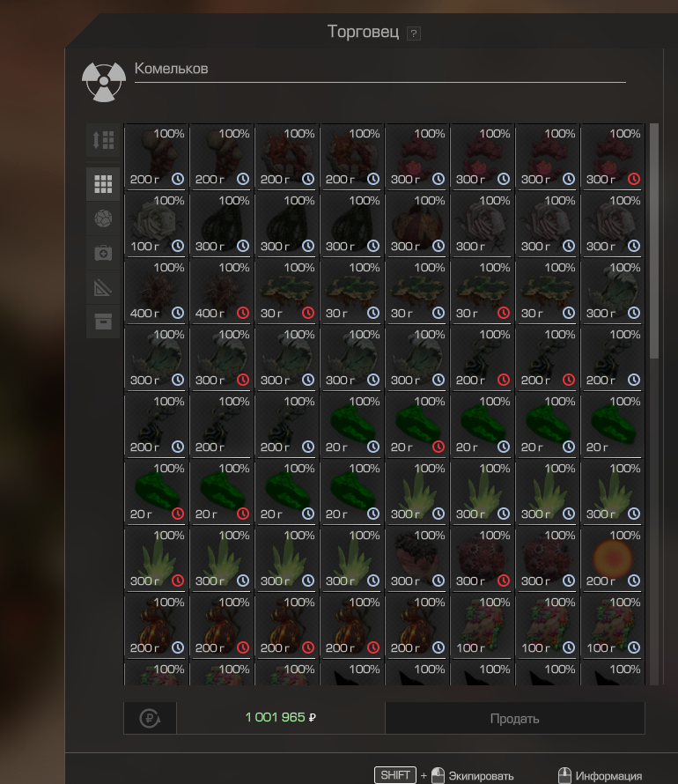Click the radiation trader avatar icon
Screen dimensions: 678x784
coord(104,82)
